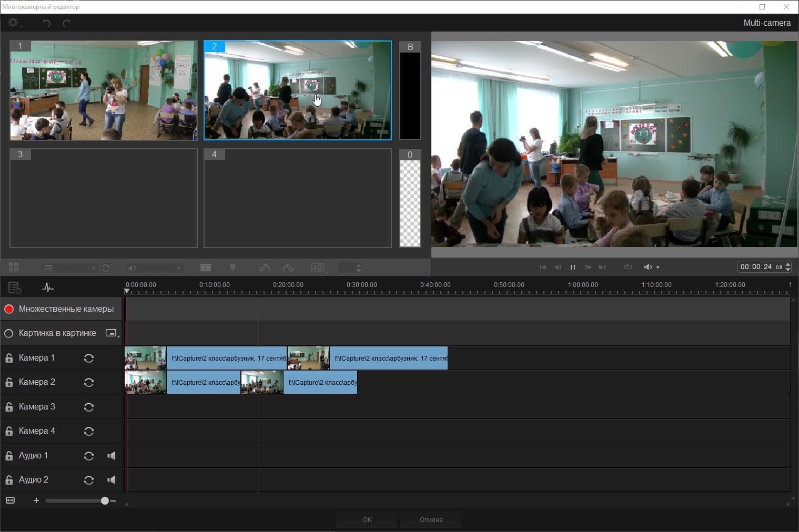Viewport: 799px width, 532px height.
Task: Go to the end of preview
Action: 603,267
